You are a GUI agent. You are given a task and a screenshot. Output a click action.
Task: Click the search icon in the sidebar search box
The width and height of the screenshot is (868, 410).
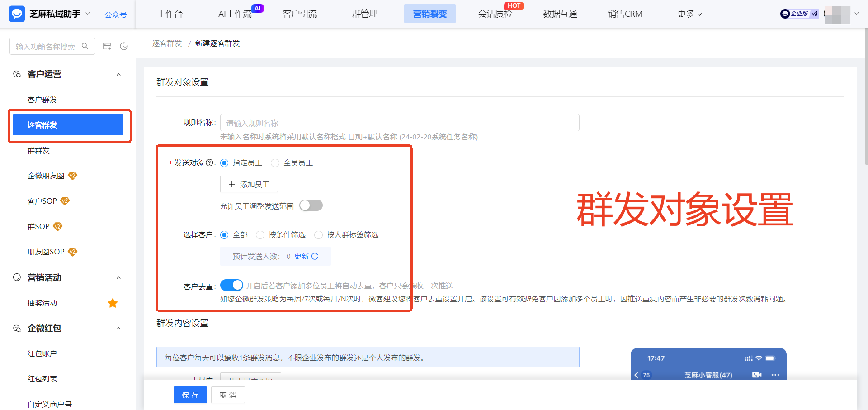pos(85,46)
